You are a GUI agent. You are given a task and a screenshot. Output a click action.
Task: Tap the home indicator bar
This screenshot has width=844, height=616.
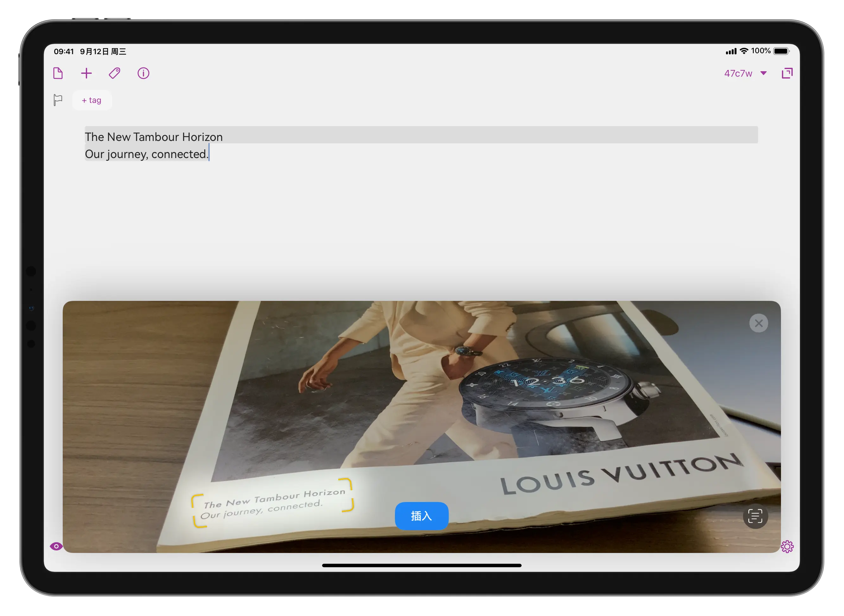point(422,566)
